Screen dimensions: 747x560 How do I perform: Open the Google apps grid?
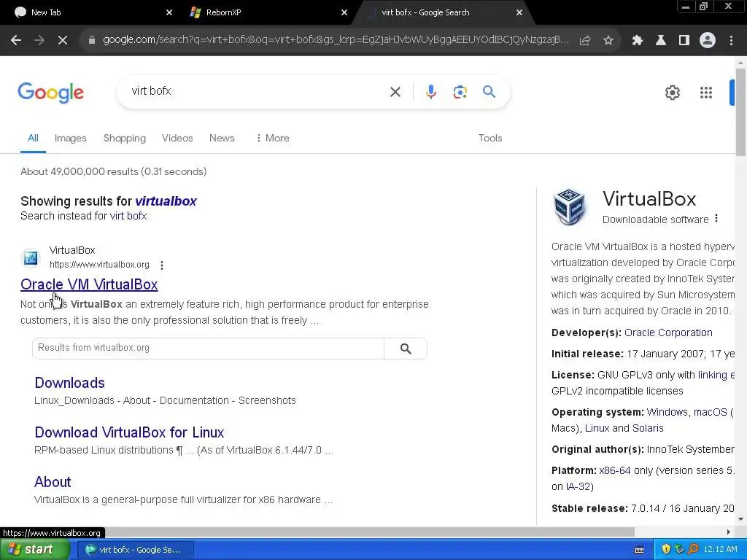[x=706, y=93]
